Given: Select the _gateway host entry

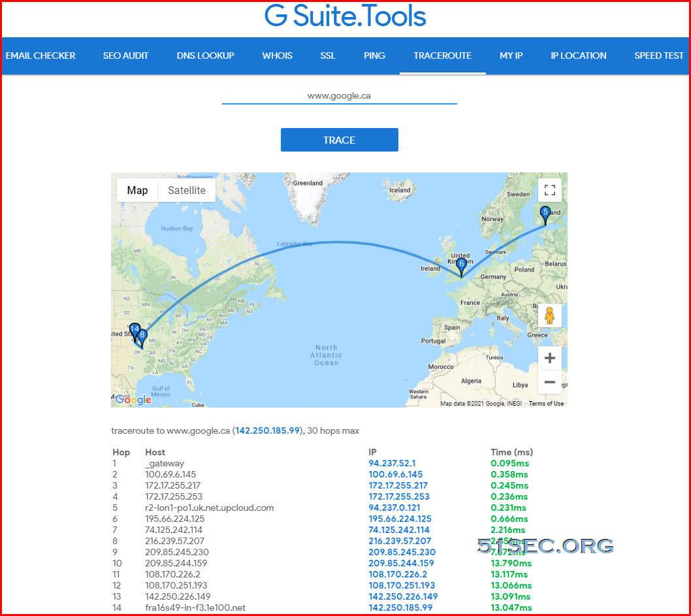Looking at the screenshot, I should tap(165, 463).
